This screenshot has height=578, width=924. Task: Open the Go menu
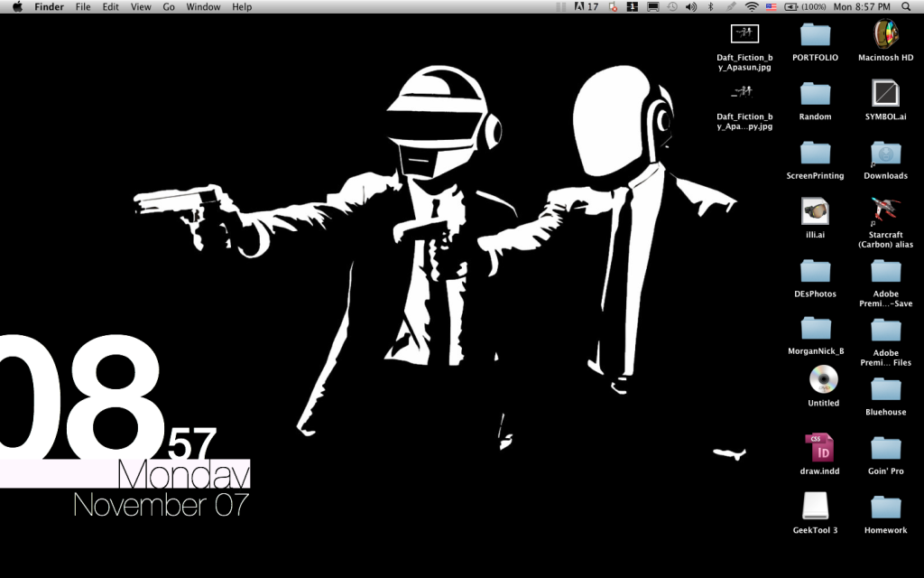168,7
